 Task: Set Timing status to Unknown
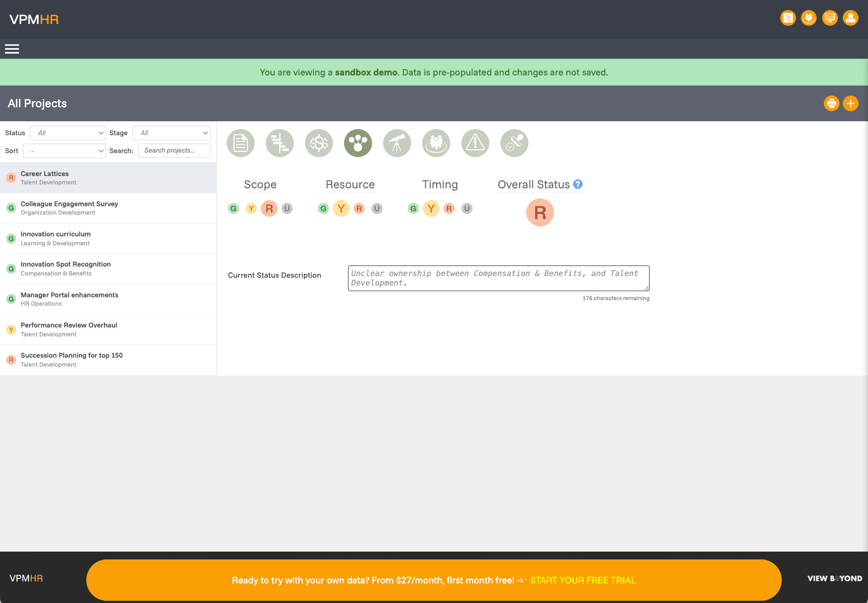pyautogui.click(x=467, y=208)
